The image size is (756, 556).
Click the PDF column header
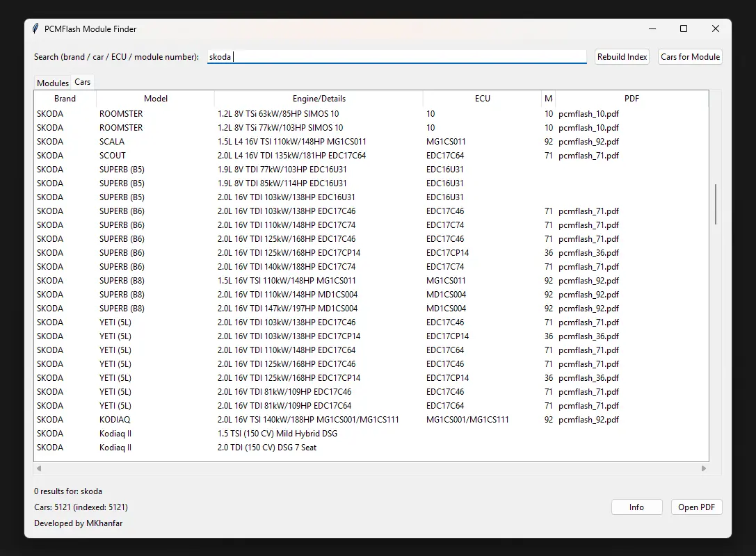coord(632,99)
